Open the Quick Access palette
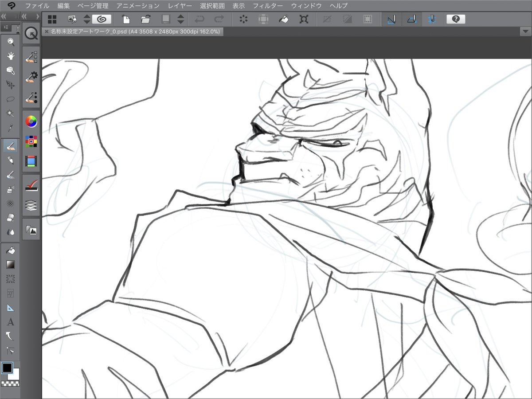 [x=31, y=34]
